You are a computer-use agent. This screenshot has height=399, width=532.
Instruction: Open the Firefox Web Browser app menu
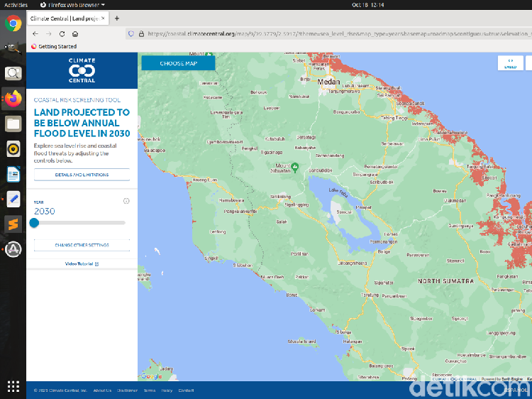[x=72, y=5]
